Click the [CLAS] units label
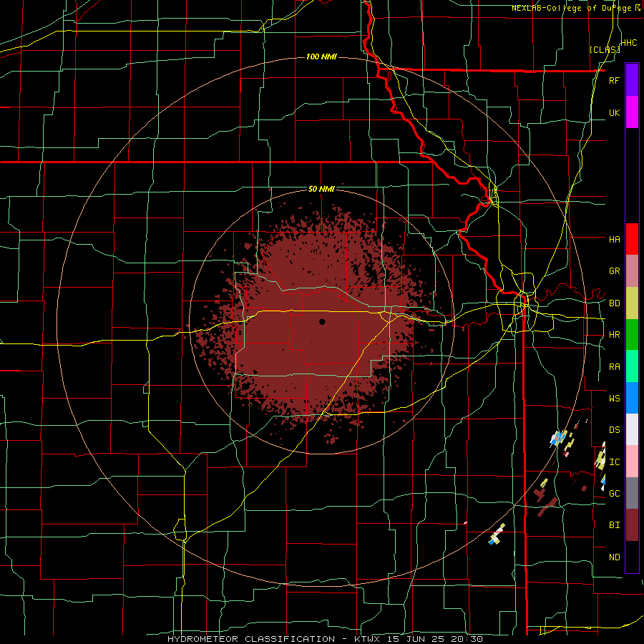This screenshot has width=644, height=644. coord(605,50)
